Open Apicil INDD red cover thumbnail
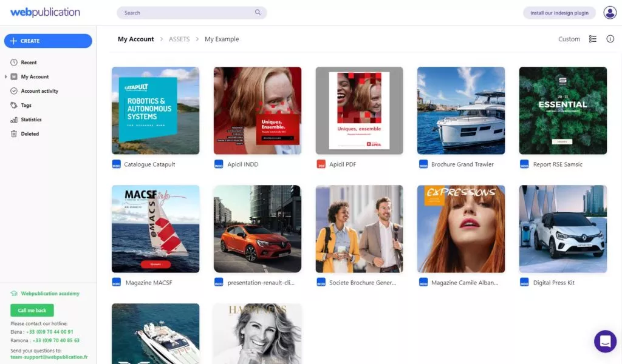Viewport: 622px width, 364px height. 258,110
